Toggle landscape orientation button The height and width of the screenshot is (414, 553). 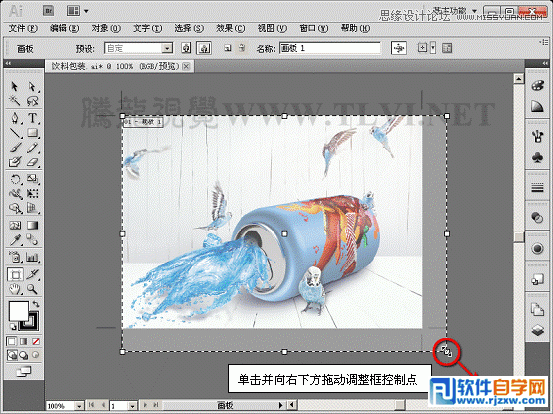204,48
